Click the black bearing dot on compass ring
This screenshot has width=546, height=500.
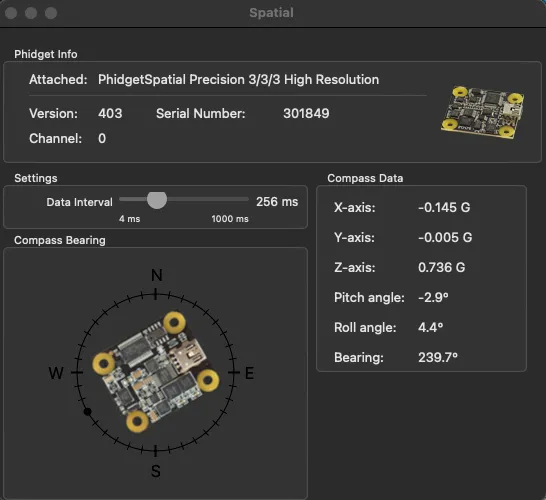click(x=88, y=412)
